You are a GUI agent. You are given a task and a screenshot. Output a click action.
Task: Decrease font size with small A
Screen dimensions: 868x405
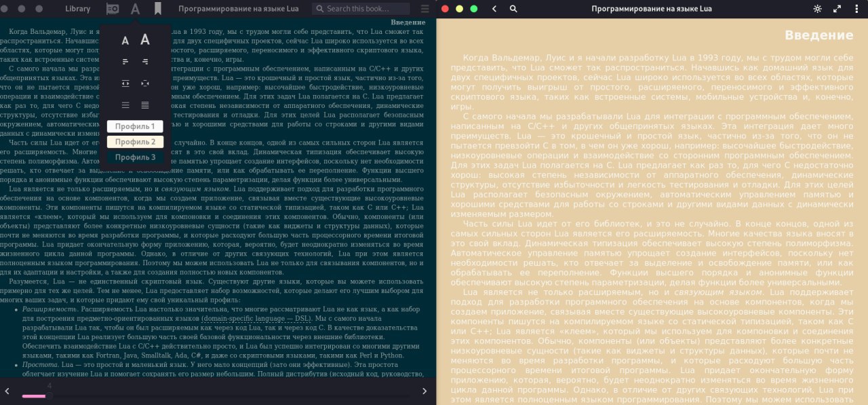[x=125, y=41]
